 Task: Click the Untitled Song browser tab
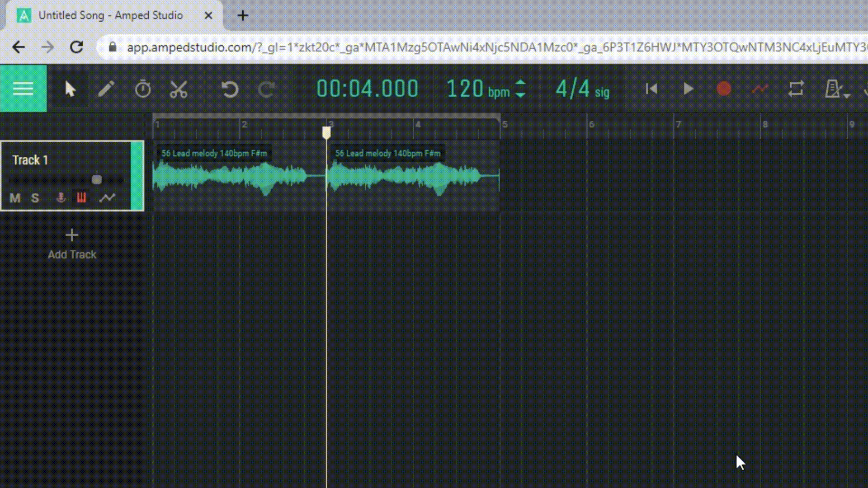coord(110,15)
